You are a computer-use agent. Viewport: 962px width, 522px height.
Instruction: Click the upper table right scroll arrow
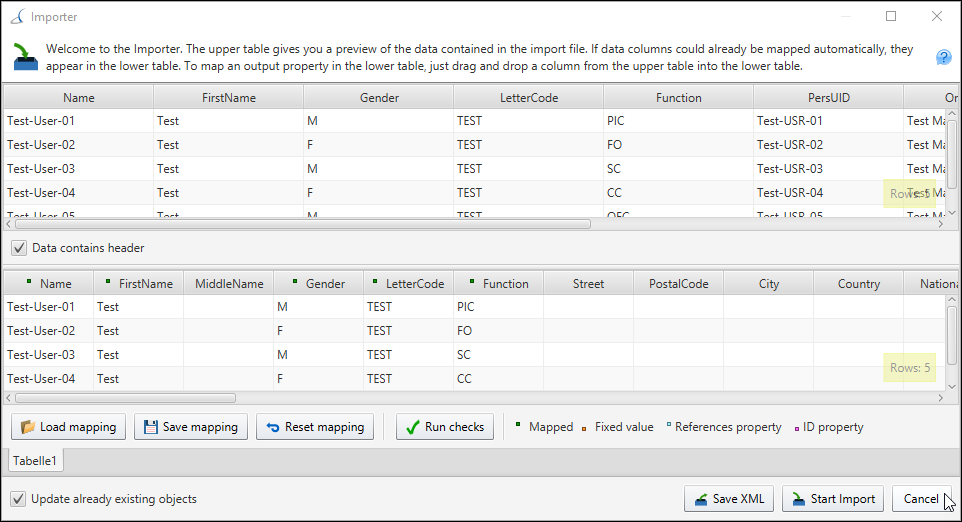point(941,225)
